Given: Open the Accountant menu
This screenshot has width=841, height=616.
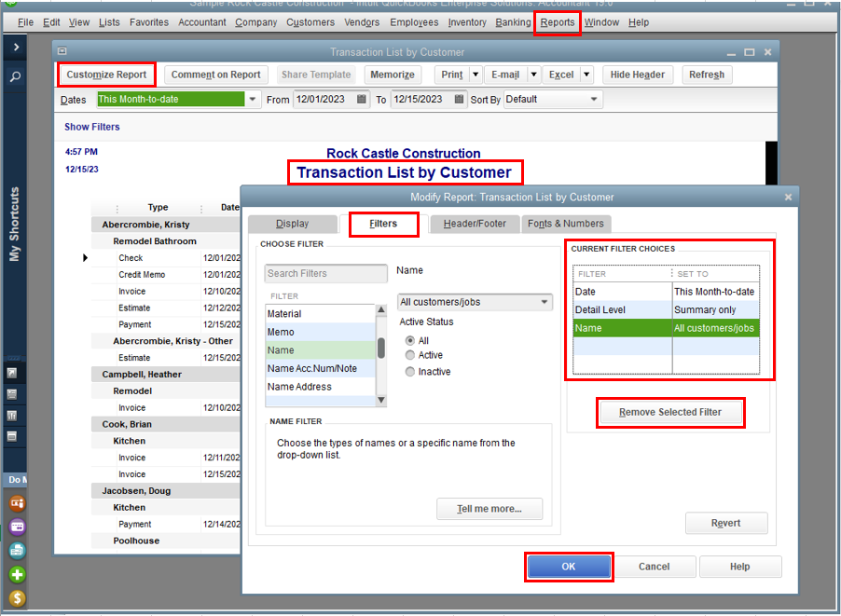Looking at the screenshot, I should pyautogui.click(x=201, y=22).
